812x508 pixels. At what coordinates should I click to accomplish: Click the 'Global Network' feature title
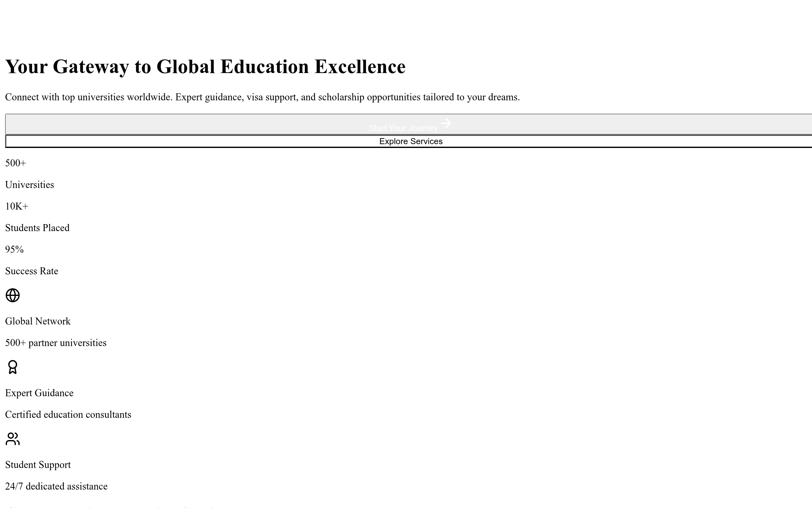tap(38, 321)
